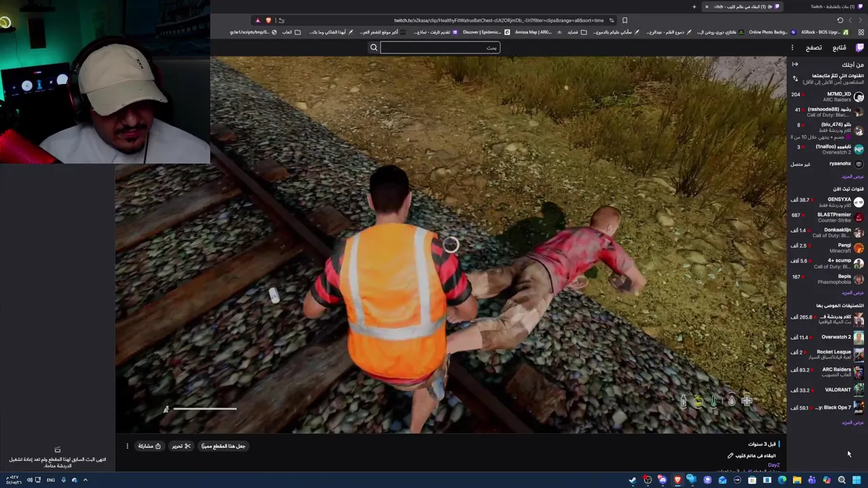This screenshot has width=868, height=488.
Task: Click VALORANT category thumbnail
Action: [x=859, y=390]
